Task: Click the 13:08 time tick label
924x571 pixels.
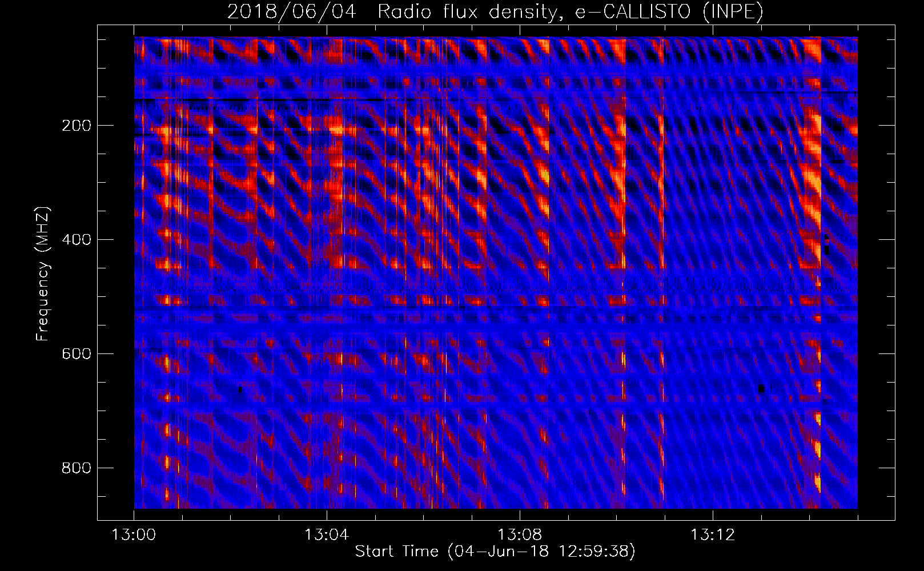Action: point(520,535)
